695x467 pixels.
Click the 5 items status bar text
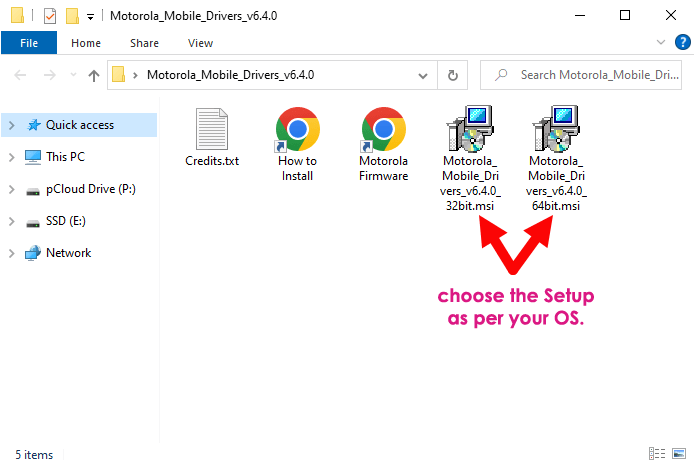[34, 455]
